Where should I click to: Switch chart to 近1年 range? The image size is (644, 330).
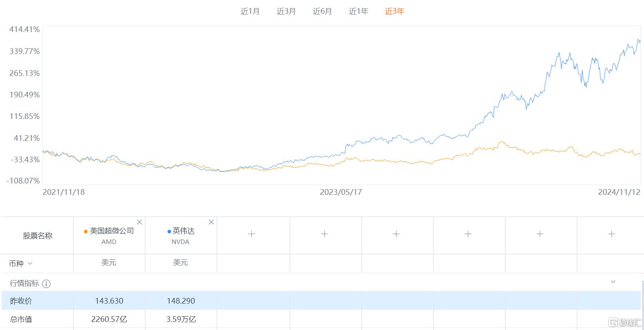click(x=358, y=11)
